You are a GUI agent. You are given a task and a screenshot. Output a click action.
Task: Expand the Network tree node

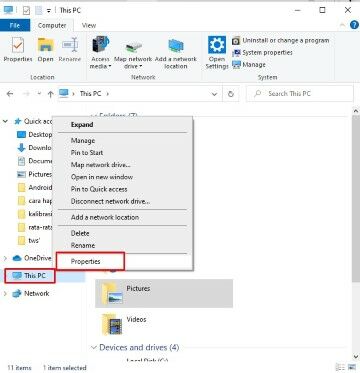pyautogui.click(x=5, y=294)
